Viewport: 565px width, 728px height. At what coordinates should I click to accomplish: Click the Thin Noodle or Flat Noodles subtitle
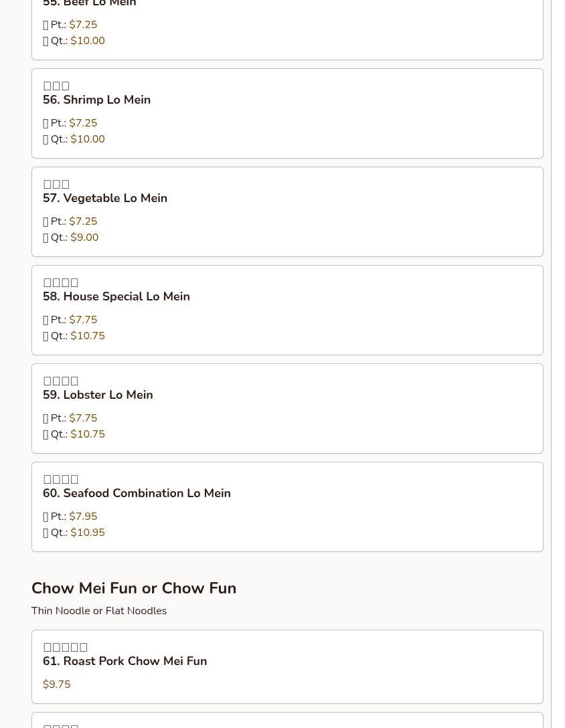pyautogui.click(x=99, y=611)
